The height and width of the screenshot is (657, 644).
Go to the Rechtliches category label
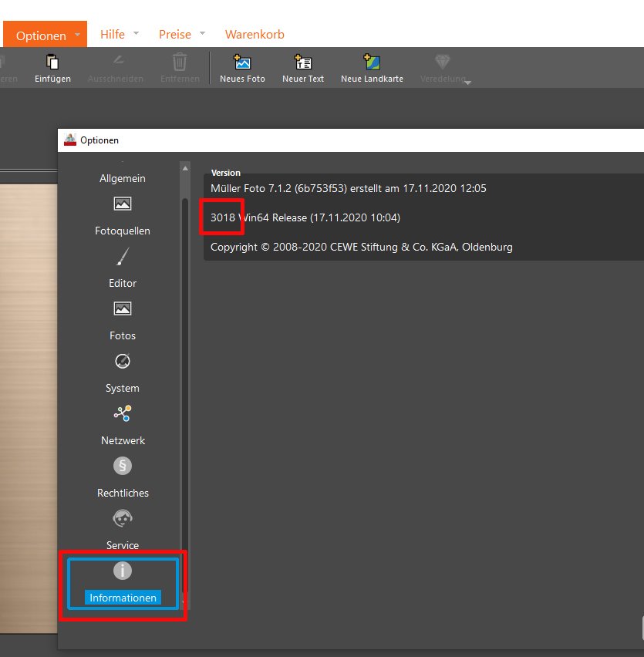coord(123,493)
